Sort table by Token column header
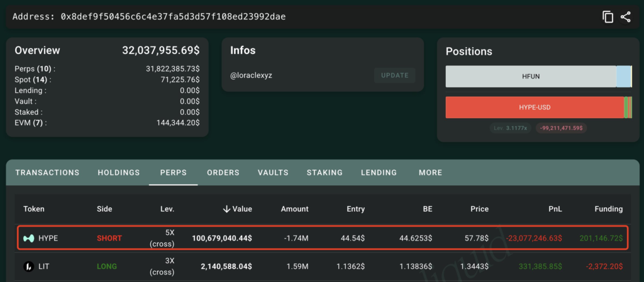This screenshot has width=644, height=282. click(34, 209)
